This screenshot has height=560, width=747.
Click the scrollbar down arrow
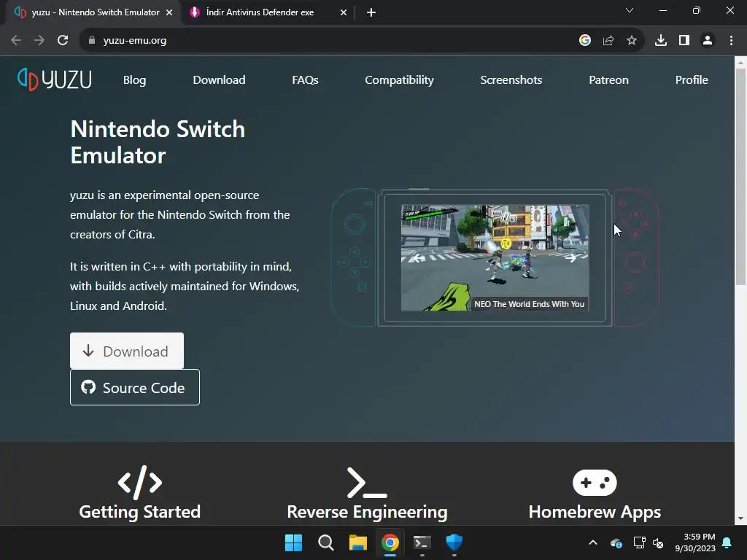[740, 518]
